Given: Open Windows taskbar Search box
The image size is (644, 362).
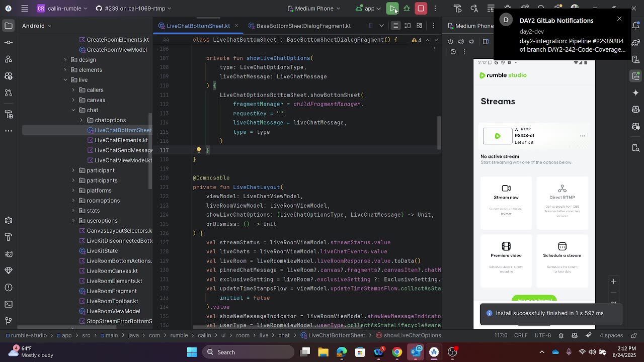Looking at the screenshot, I should pos(248,352).
